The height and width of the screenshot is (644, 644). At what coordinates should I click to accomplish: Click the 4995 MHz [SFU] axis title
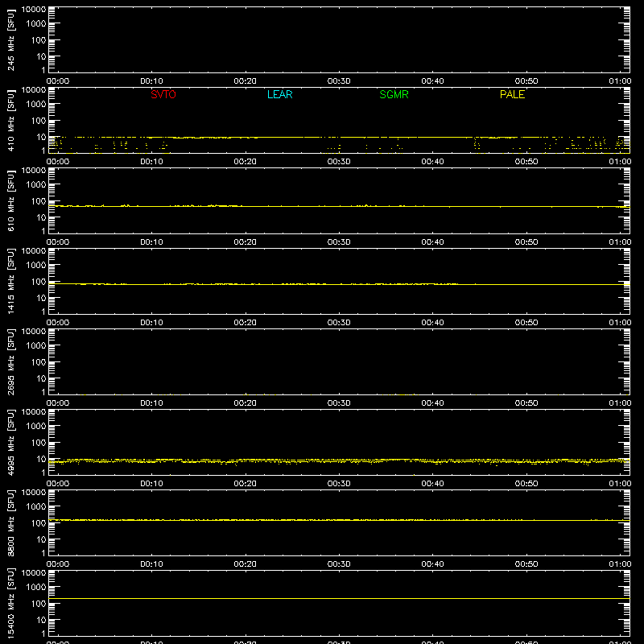coord(10,442)
